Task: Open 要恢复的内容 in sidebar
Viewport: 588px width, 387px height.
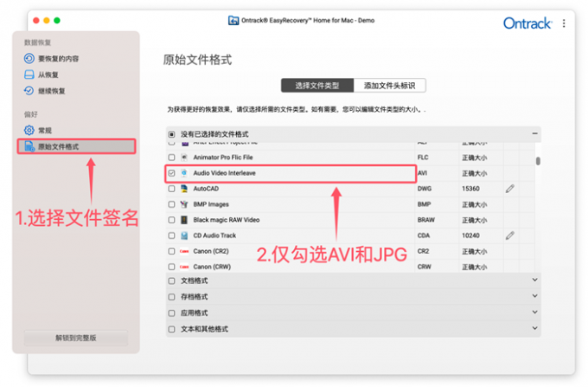Action: coord(58,59)
